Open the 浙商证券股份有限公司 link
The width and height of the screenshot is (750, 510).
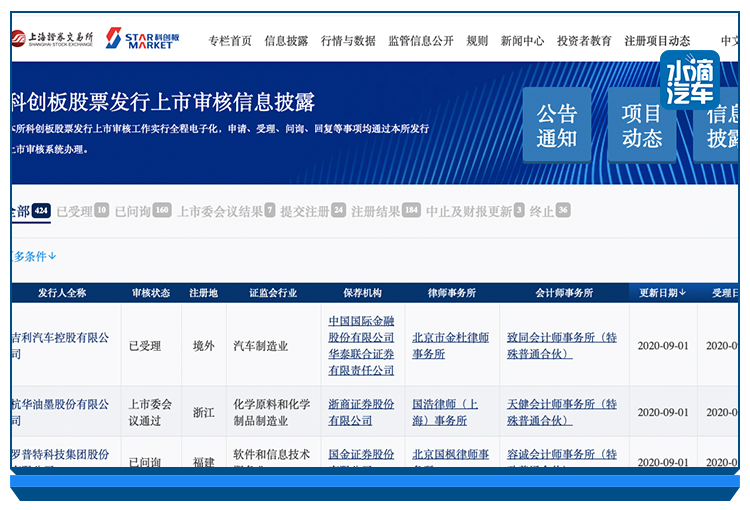(361, 412)
